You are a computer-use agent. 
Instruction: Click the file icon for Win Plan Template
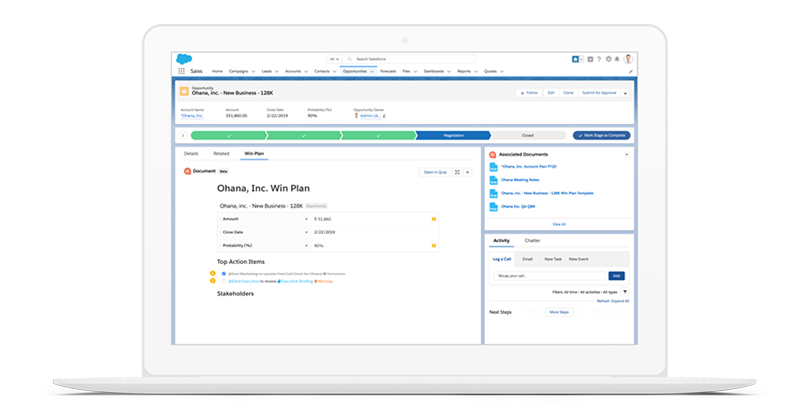point(493,193)
